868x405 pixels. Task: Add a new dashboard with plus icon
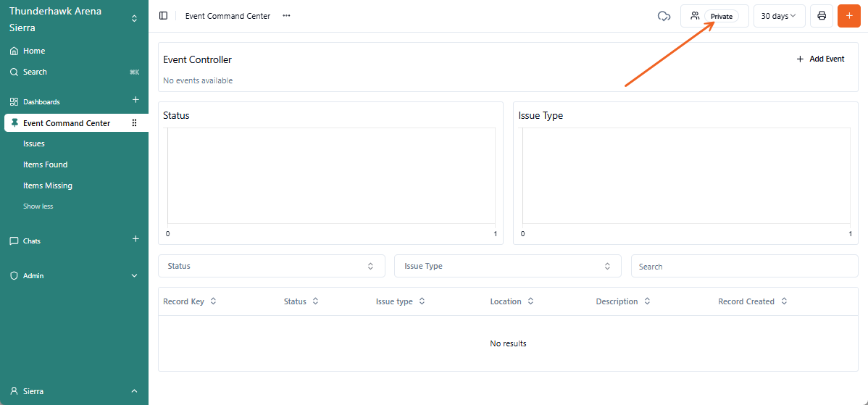pyautogui.click(x=135, y=100)
